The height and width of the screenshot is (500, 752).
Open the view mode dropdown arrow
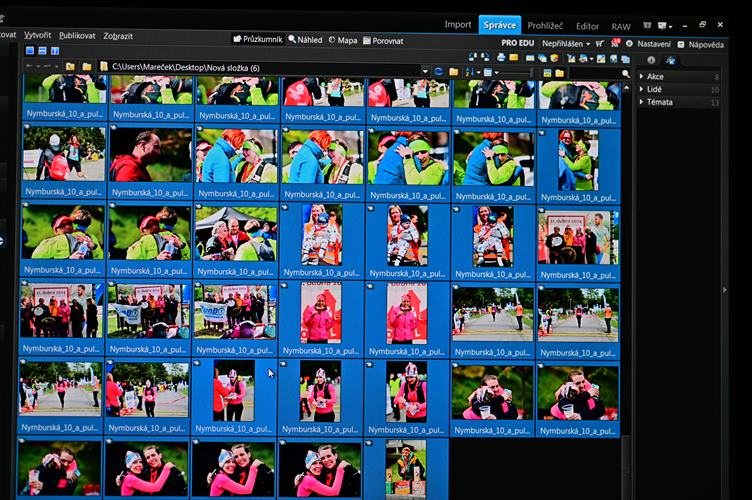[x=497, y=72]
